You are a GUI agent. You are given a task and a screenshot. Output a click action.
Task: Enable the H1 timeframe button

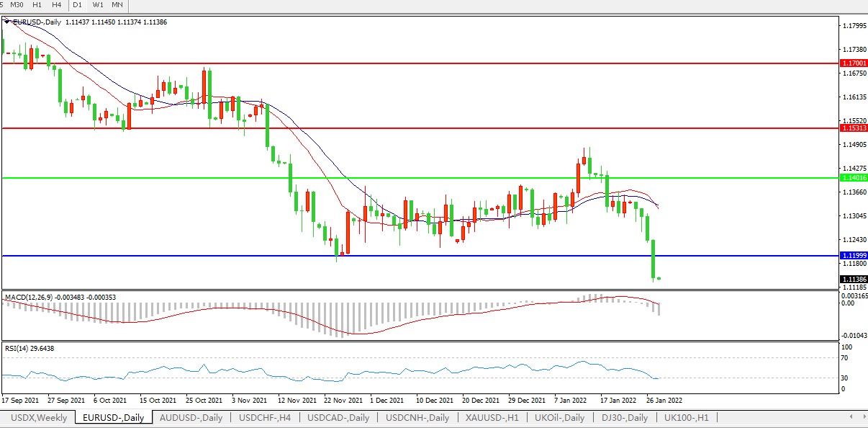[37, 5]
